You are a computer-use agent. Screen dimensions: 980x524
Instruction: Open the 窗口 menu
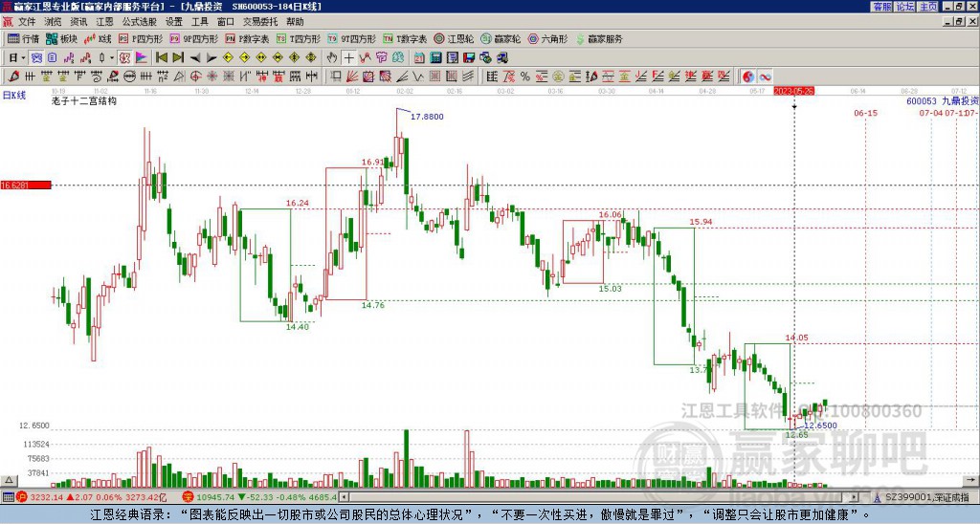(226, 22)
